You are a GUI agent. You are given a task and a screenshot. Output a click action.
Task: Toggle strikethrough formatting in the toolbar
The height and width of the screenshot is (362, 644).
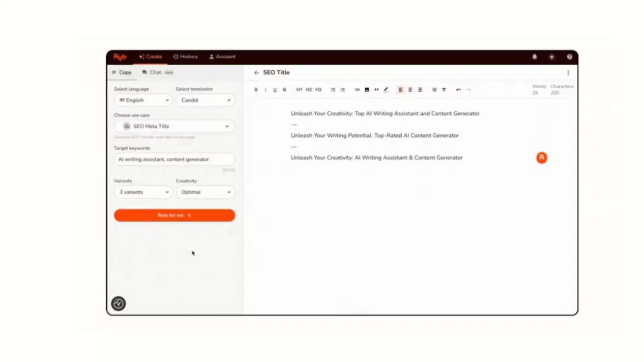pyautogui.click(x=285, y=90)
